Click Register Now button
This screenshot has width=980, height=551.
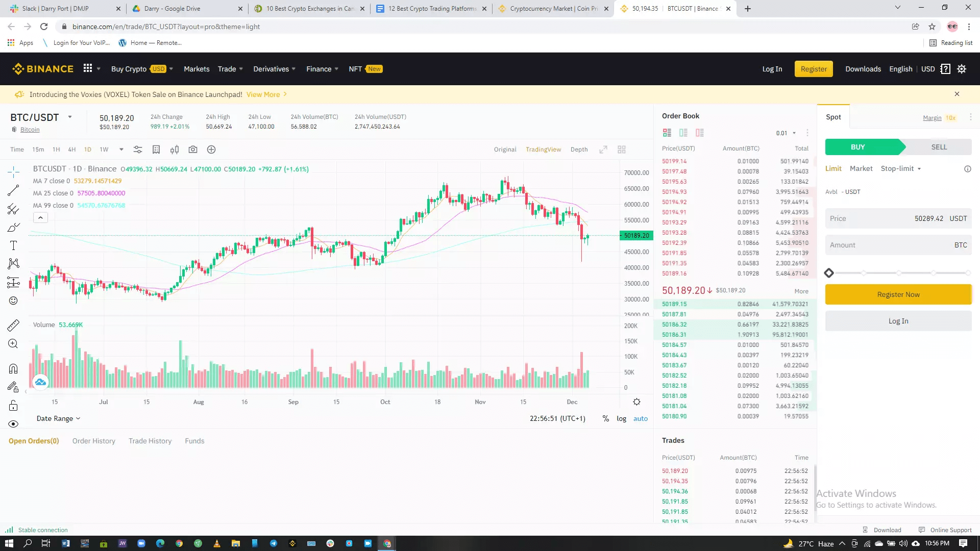tap(898, 294)
